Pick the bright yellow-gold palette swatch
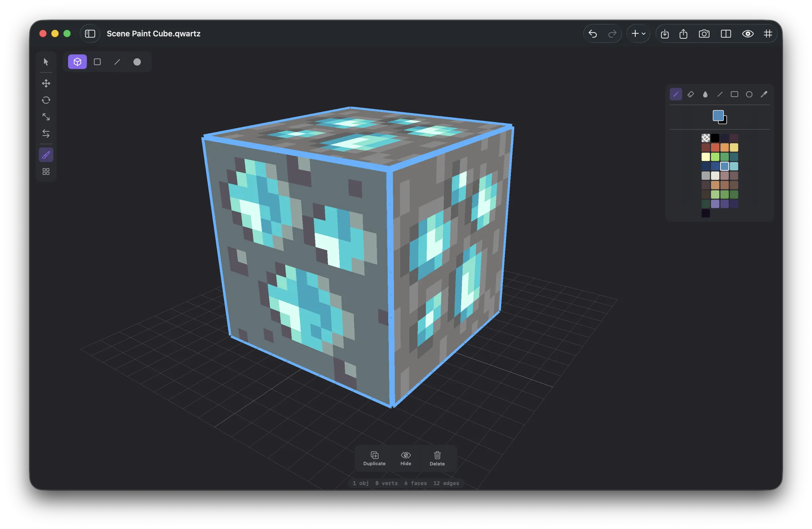The height and width of the screenshot is (529, 812). click(x=734, y=148)
